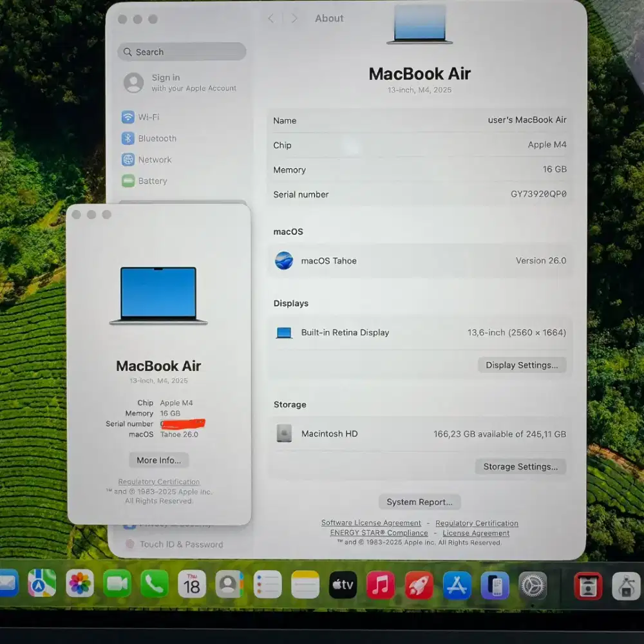644x644 pixels.
Task: Go back with the left chevron arrow
Action: pyautogui.click(x=270, y=18)
